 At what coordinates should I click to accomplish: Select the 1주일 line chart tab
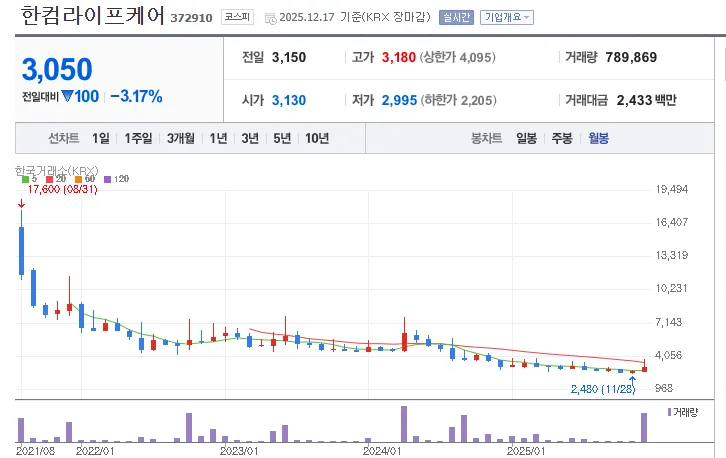[138, 138]
